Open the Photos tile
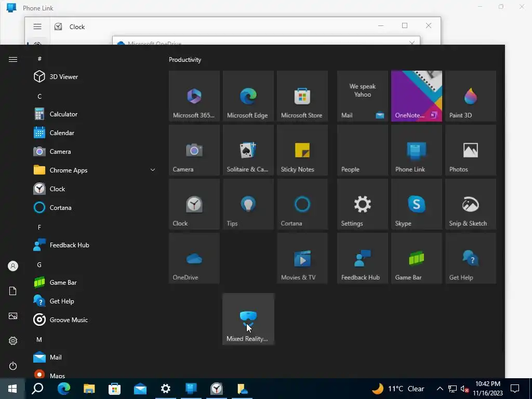532x399 pixels. click(x=471, y=150)
